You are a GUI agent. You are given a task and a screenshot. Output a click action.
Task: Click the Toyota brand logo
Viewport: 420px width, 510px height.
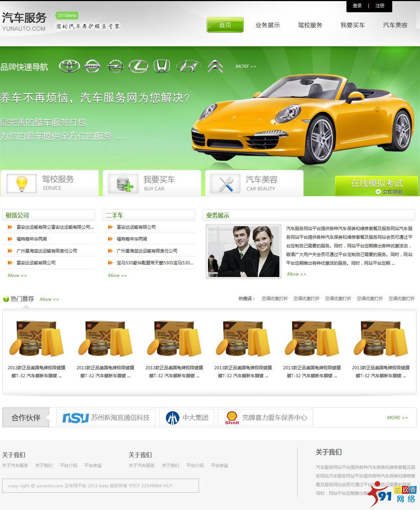tap(69, 66)
